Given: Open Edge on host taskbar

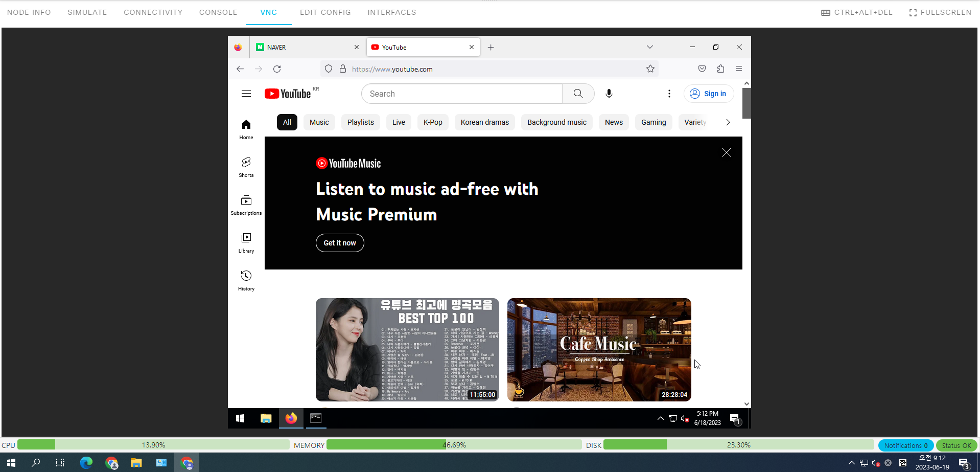Looking at the screenshot, I should point(86,463).
